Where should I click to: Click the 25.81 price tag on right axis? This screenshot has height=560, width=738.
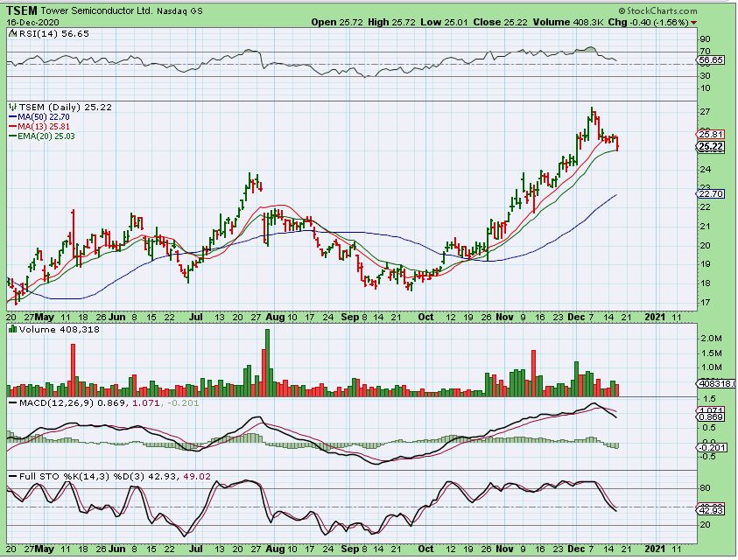pyautogui.click(x=711, y=135)
